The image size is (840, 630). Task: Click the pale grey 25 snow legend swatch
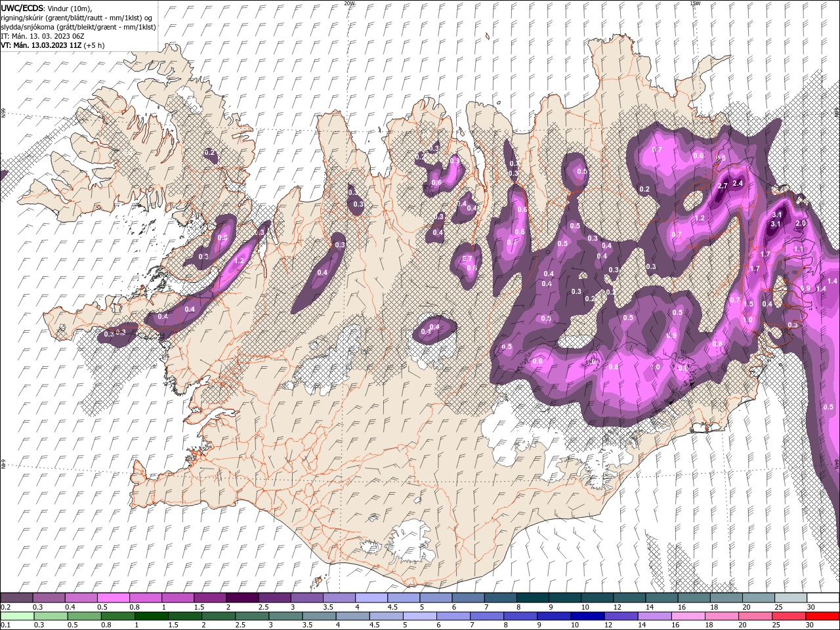[x=791, y=598]
